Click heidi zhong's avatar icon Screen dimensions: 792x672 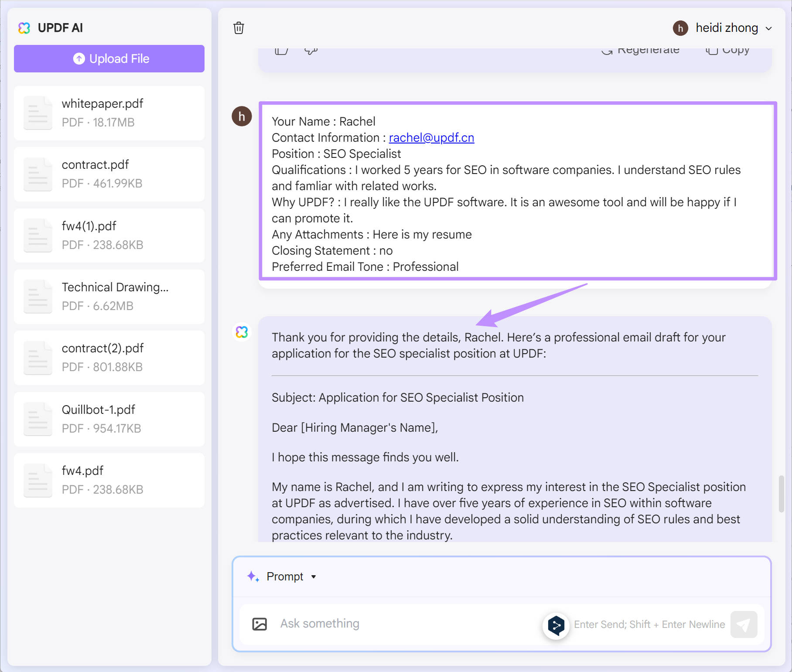pyautogui.click(x=680, y=28)
